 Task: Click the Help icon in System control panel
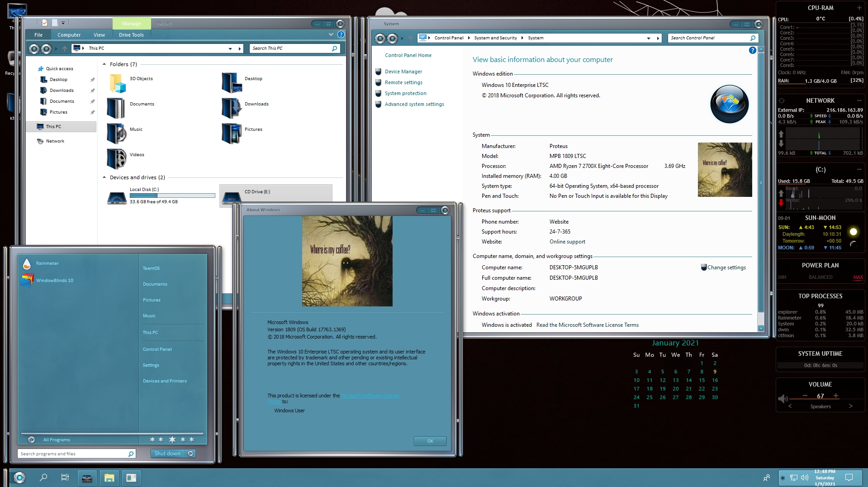[752, 50]
